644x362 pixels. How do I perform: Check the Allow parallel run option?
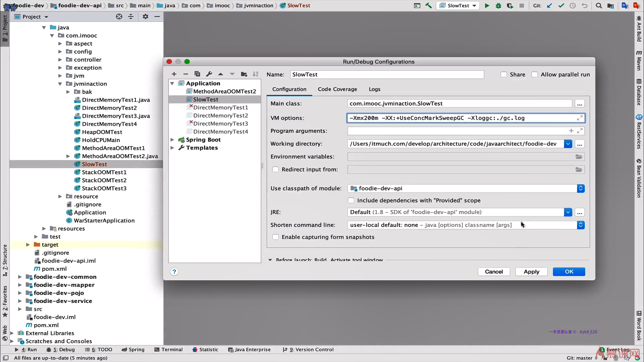pyautogui.click(x=535, y=74)
